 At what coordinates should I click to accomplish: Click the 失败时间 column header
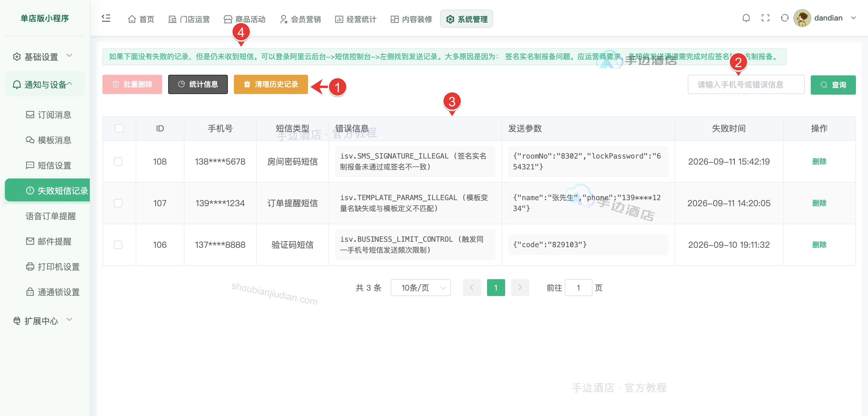[x=728, y=128]
